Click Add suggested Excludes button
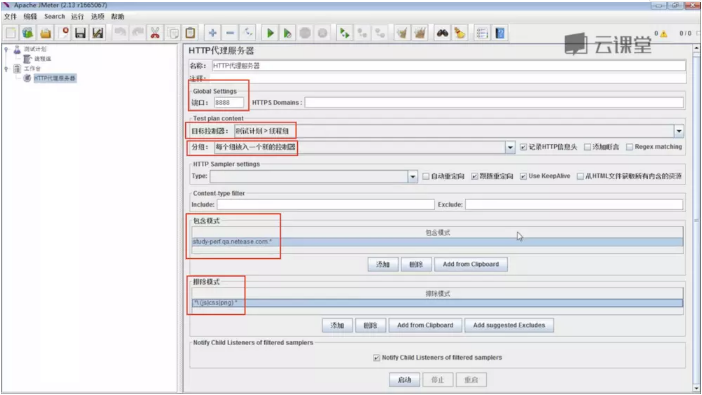The width and height of the screenshot is (702, 395). (509, 325)
